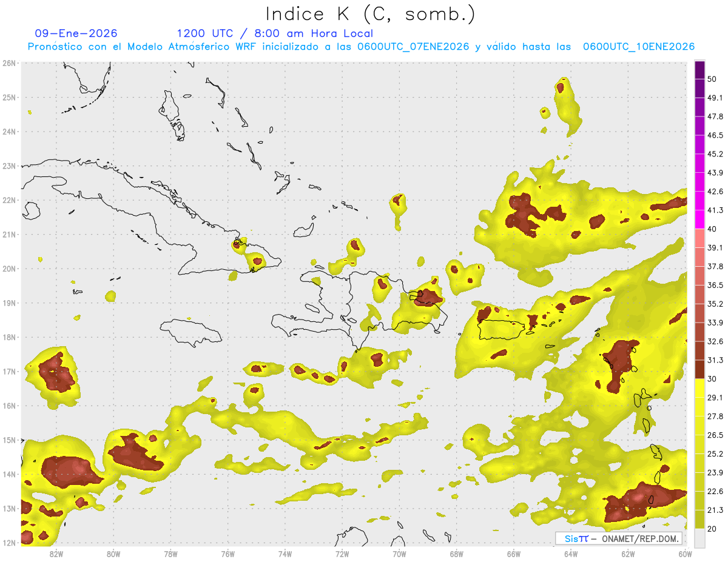Click the 13N latitude label
This screenshot has height=562, width=728.
click(x=9, y=508)
